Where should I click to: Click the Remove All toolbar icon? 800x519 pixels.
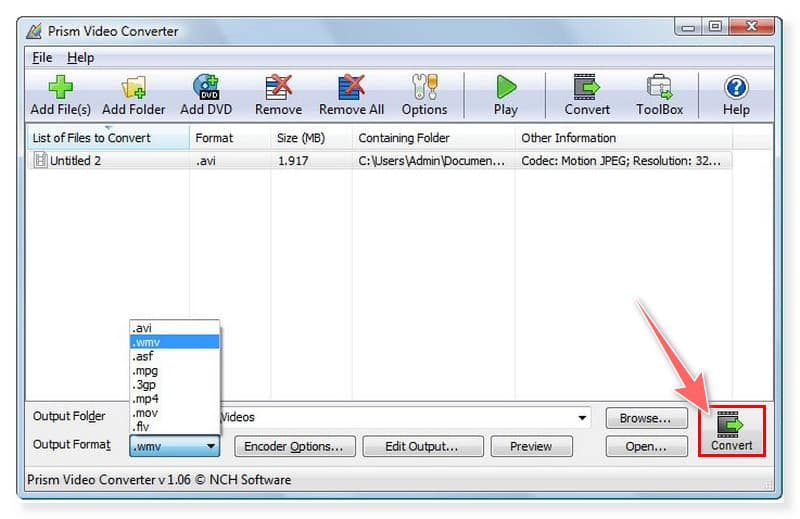coord(352,95)
